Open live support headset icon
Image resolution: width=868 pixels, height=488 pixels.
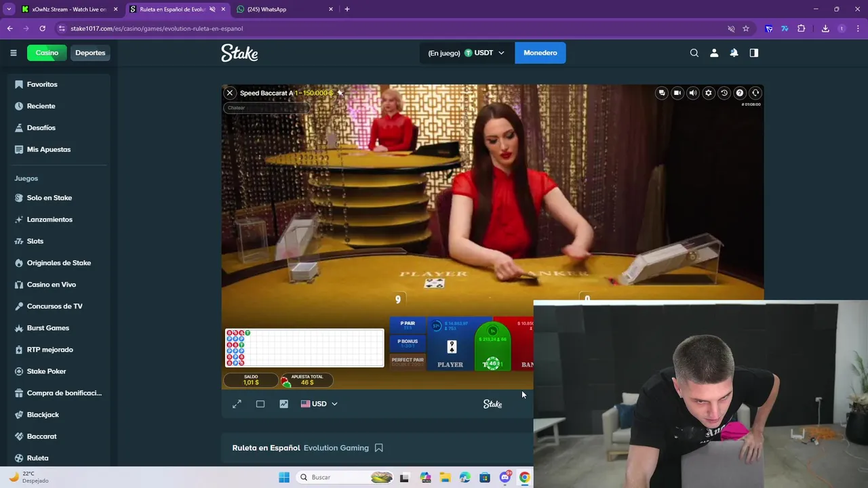click(755, 93)
